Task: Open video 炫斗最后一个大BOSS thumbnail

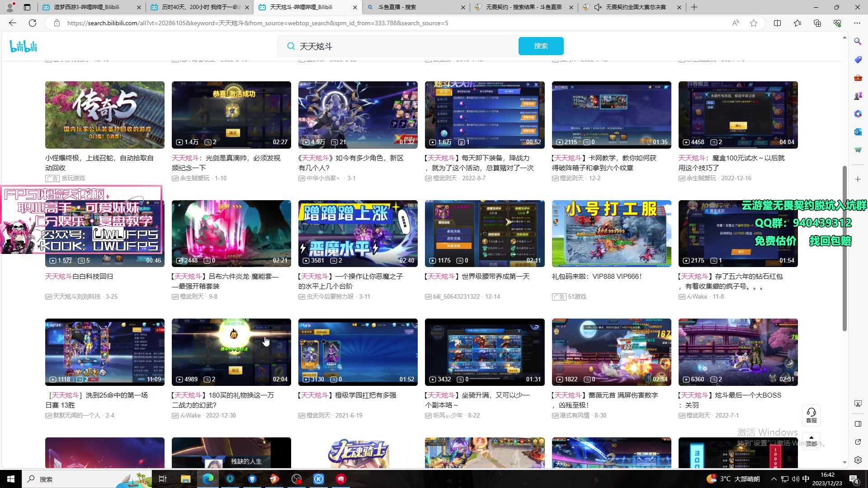Action: pos(738,352)
